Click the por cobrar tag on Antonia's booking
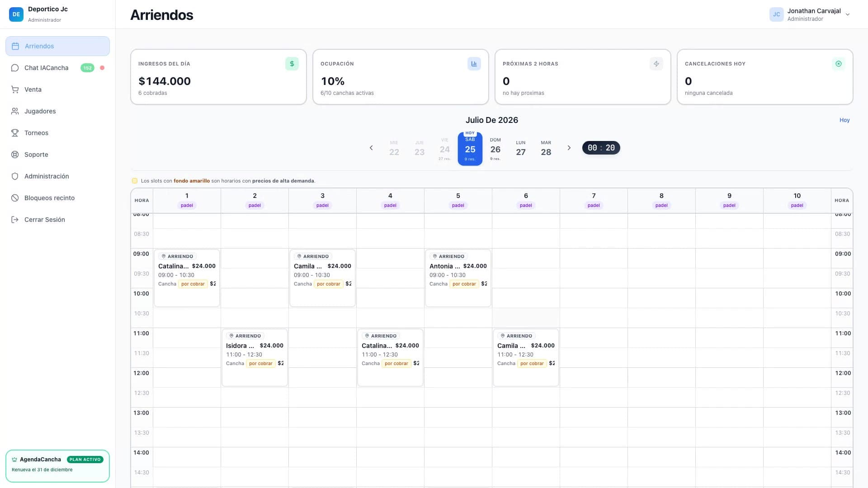 (464, 284)
